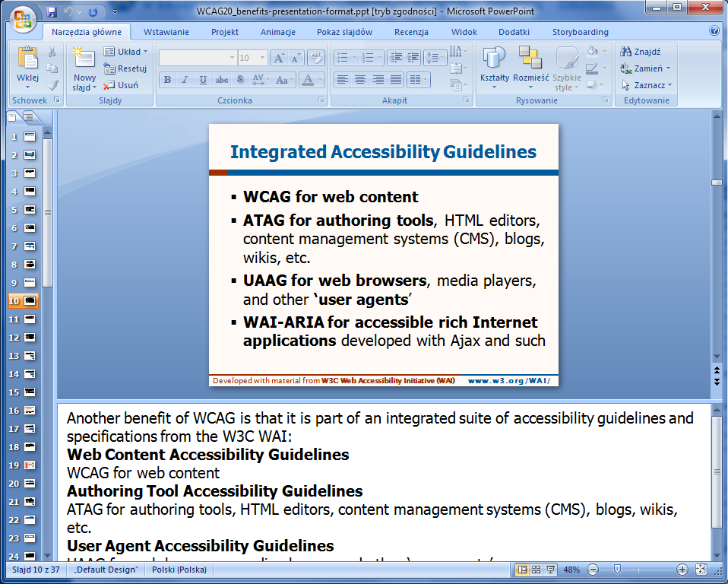Open the line spacing dropdown
This screenshot has height=584, width=728.
[435, 58]
